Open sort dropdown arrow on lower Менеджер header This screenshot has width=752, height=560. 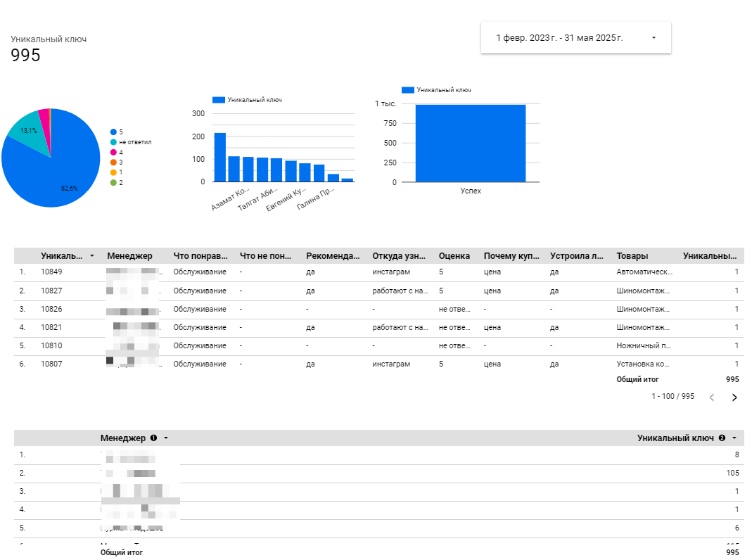tap(166, 438)
